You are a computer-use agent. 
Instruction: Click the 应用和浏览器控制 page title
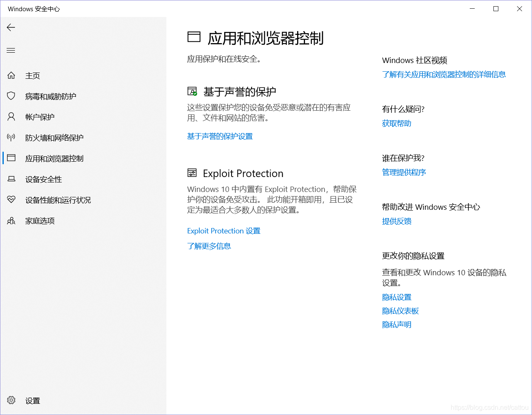pos(266,38)
